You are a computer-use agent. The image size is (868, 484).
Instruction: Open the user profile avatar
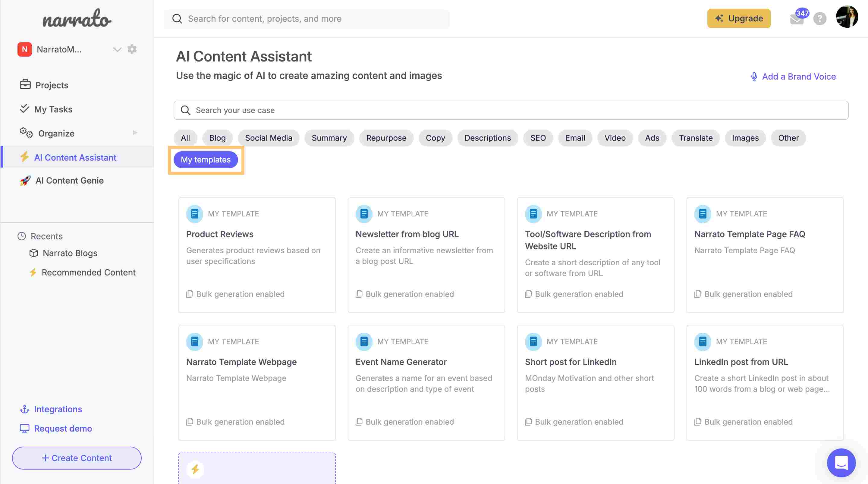(847, 17)
